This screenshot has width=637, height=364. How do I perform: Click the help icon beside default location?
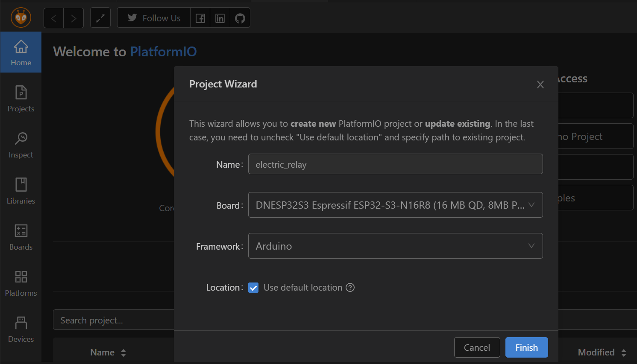pyautogui.click(x=350, y=288)
